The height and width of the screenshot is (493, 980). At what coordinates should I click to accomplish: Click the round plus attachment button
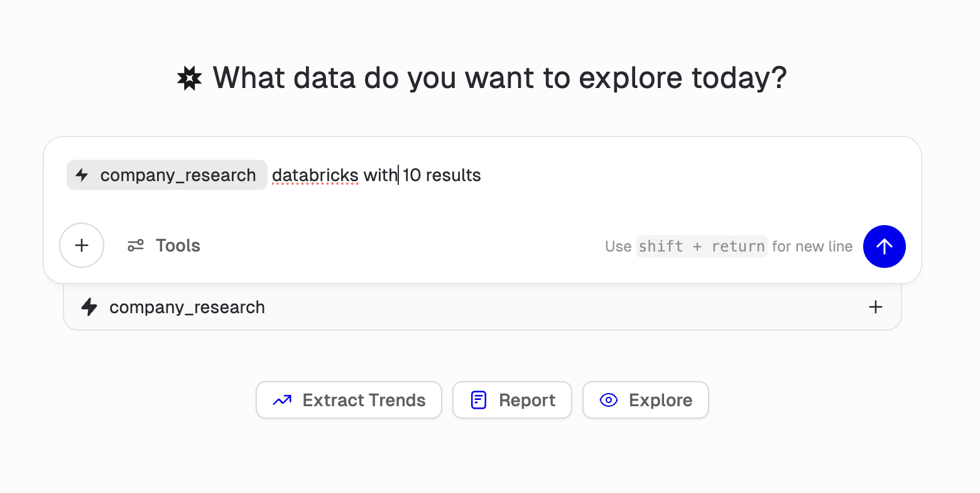[x=82, y=245]
